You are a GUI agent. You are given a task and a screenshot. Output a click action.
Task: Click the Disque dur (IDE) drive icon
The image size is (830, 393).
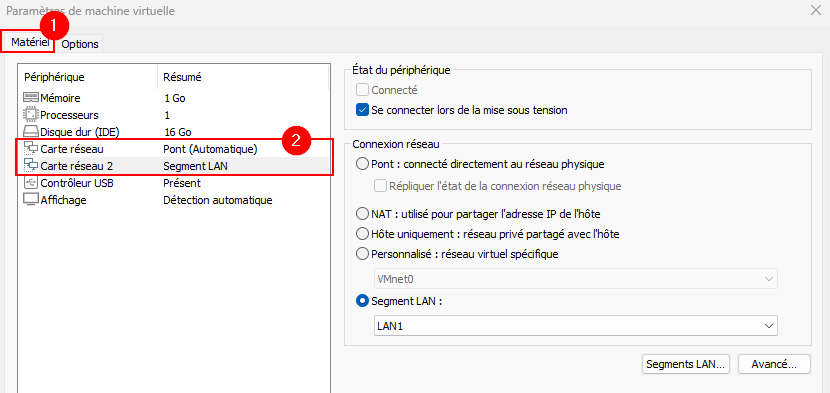(31, 132)
